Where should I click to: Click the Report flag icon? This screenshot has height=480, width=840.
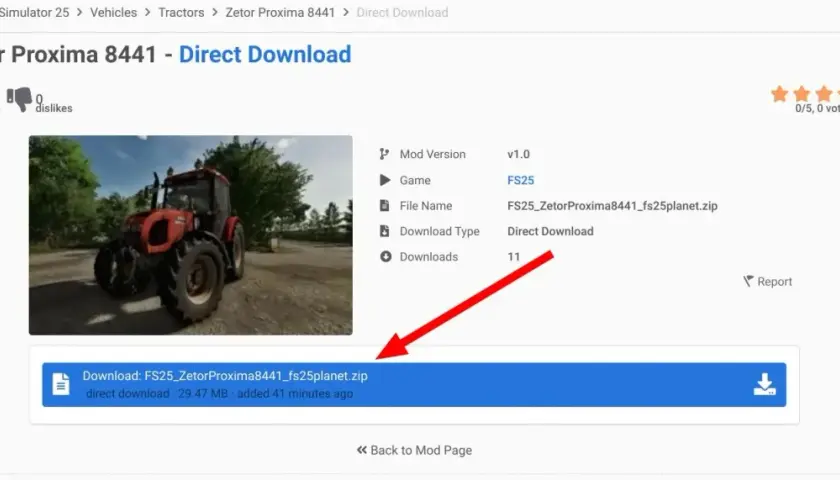(x=748, y=281)
